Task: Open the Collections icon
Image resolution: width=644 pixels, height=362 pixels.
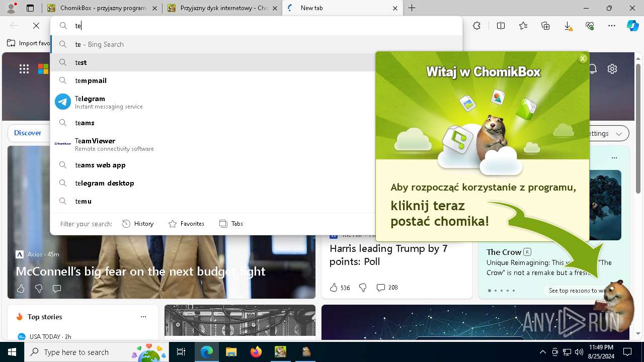Action: 545,26
